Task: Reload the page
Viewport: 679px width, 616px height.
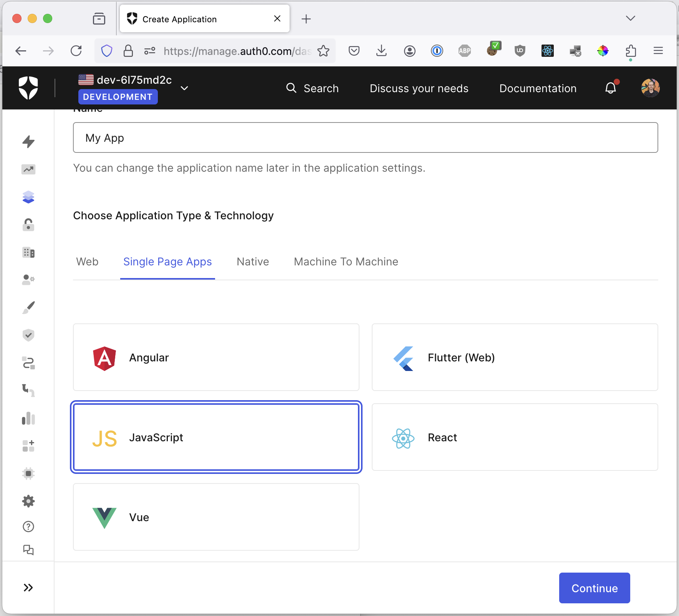Action: [76, 51]
